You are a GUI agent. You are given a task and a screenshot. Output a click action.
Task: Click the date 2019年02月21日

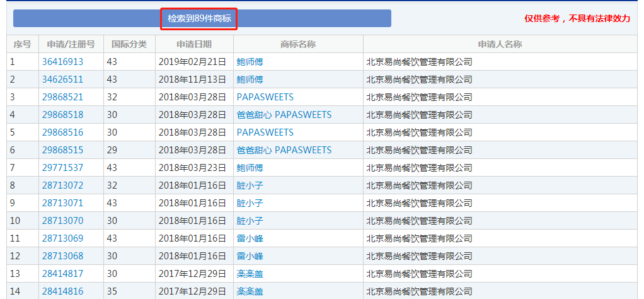tap(193, 62)
